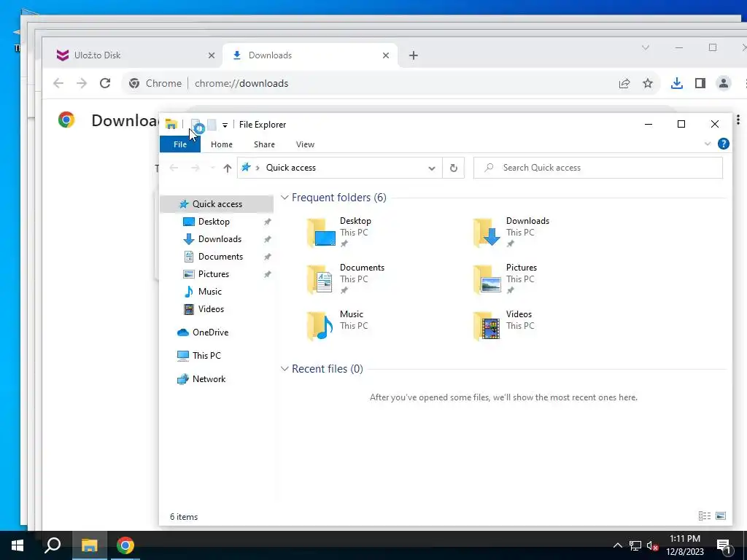Open OneDrive in the navigation pane
This screenshot has width=747, height=560.
tap(210, 332)
